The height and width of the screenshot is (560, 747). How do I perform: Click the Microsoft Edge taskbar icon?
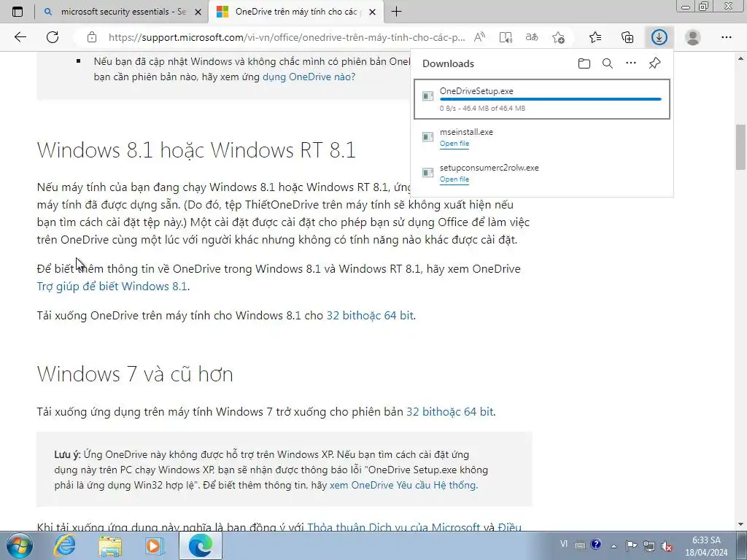200,545
